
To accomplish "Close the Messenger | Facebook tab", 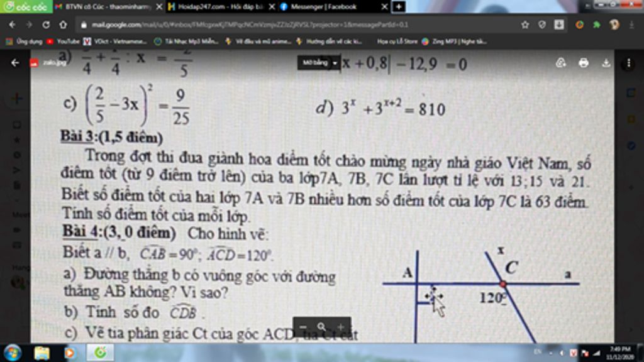I will 384,6.
